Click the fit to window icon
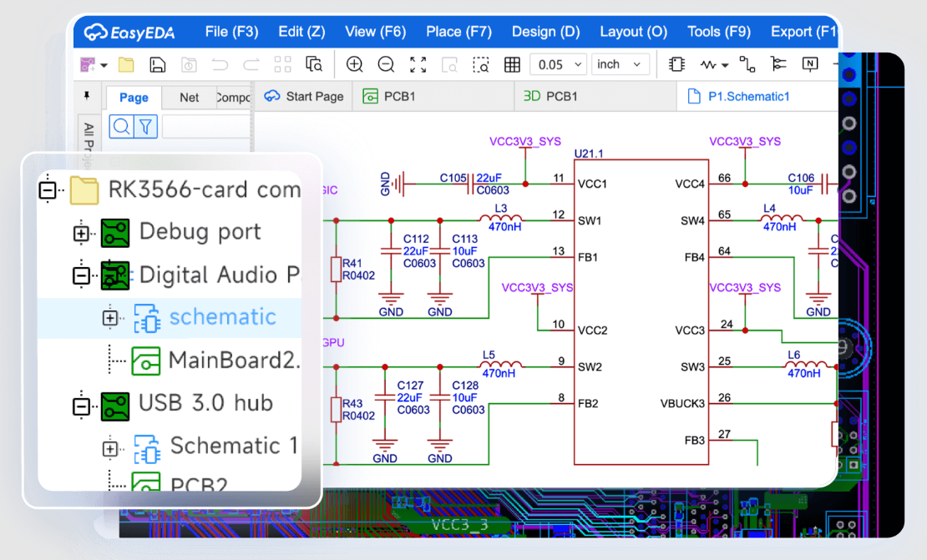Image resolution: width=927 pixels, height=560 pixels. click(x=418, y=64)
